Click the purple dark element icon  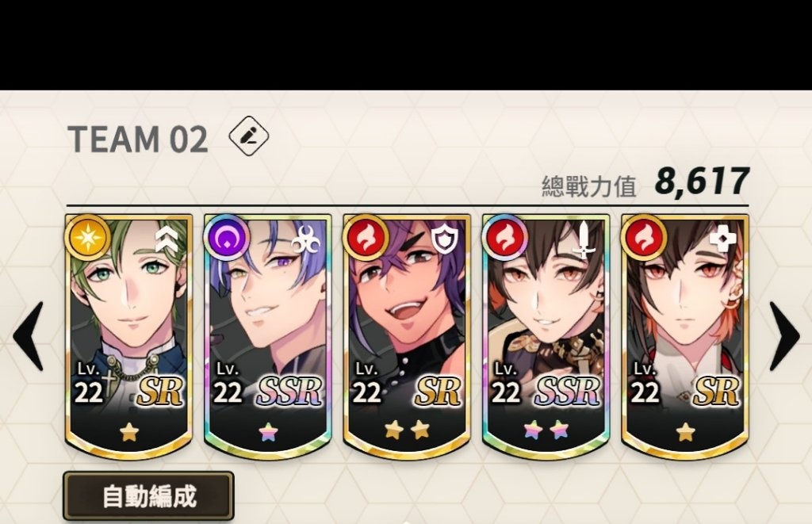227,238
